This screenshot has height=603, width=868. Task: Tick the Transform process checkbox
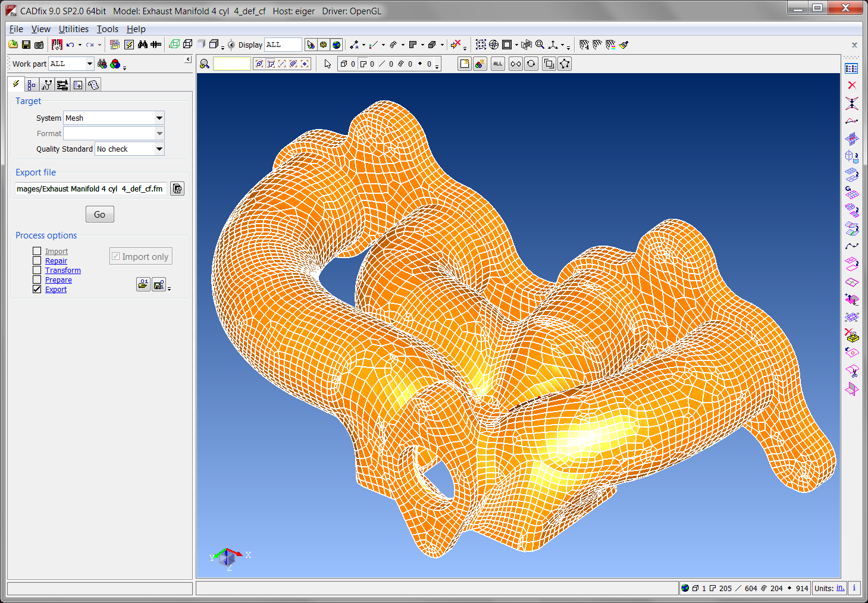coord(37,270)
